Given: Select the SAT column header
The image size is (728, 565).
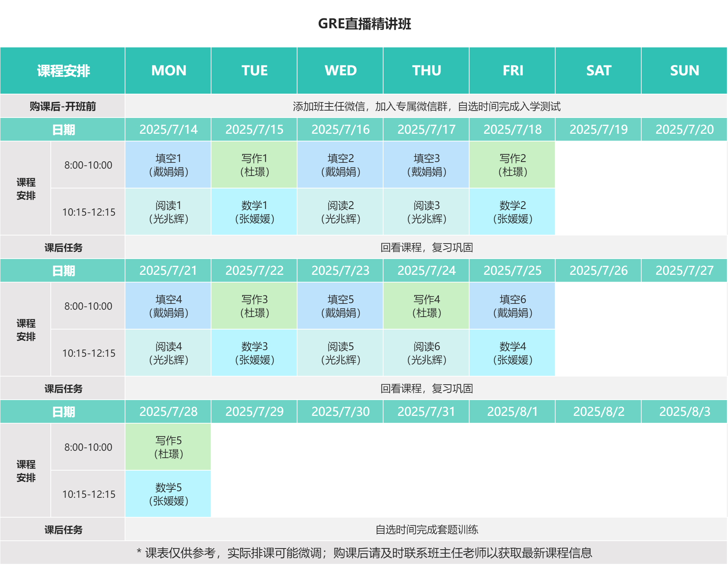Looking at the screenshot, I should point(599,71).
